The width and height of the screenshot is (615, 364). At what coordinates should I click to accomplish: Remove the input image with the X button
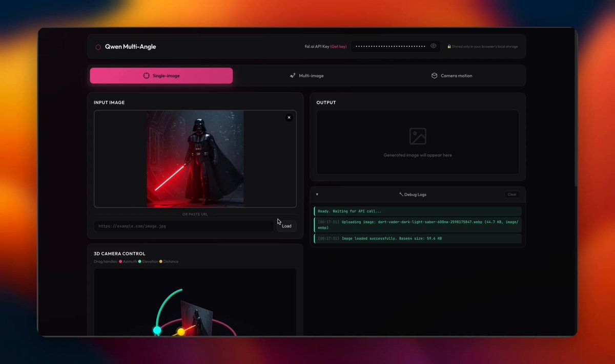289,117
